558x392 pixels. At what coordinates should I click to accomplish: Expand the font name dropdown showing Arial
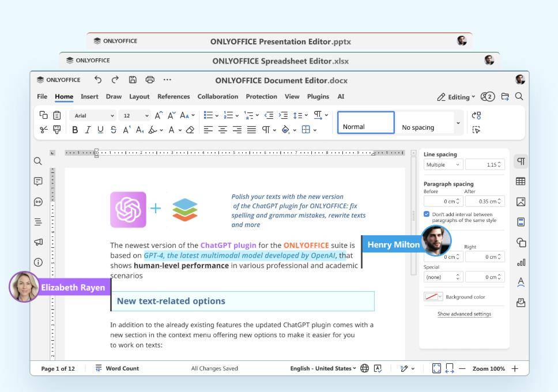click(92, 115)
